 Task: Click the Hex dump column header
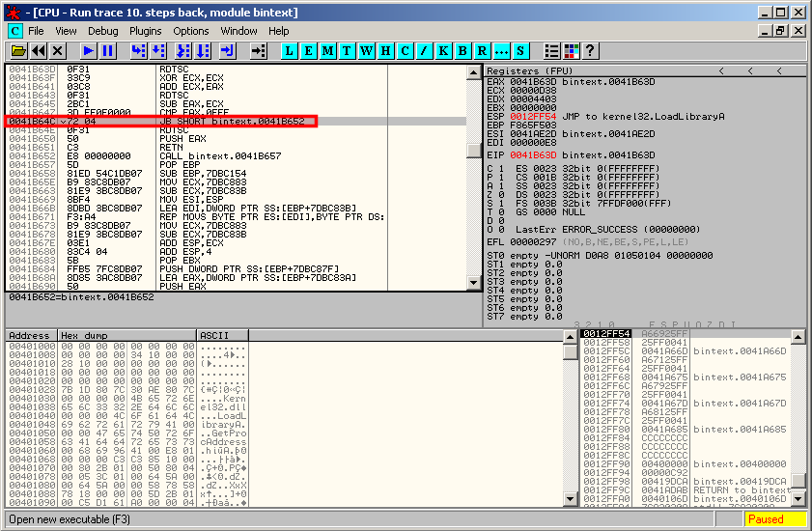coord(126,335)
